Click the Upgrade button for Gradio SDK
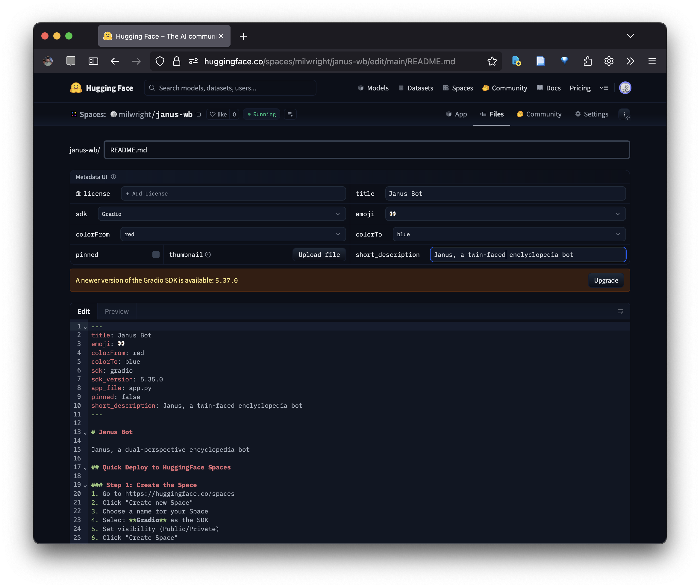 point(606,280)
